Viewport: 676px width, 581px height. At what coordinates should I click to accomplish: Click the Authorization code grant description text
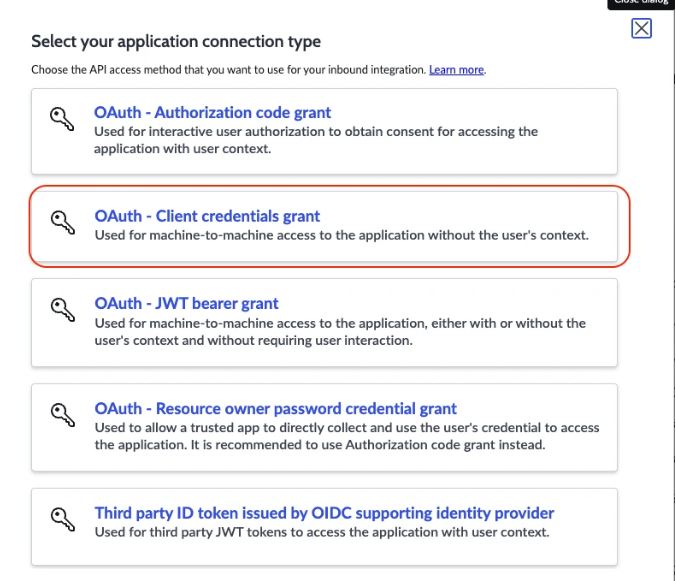point(316,140)
